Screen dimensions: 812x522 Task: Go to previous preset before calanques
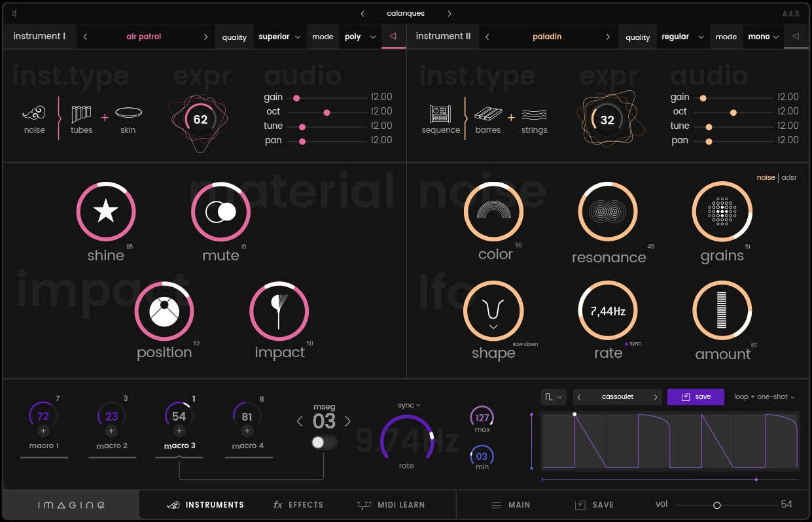[x=363, y=13]
